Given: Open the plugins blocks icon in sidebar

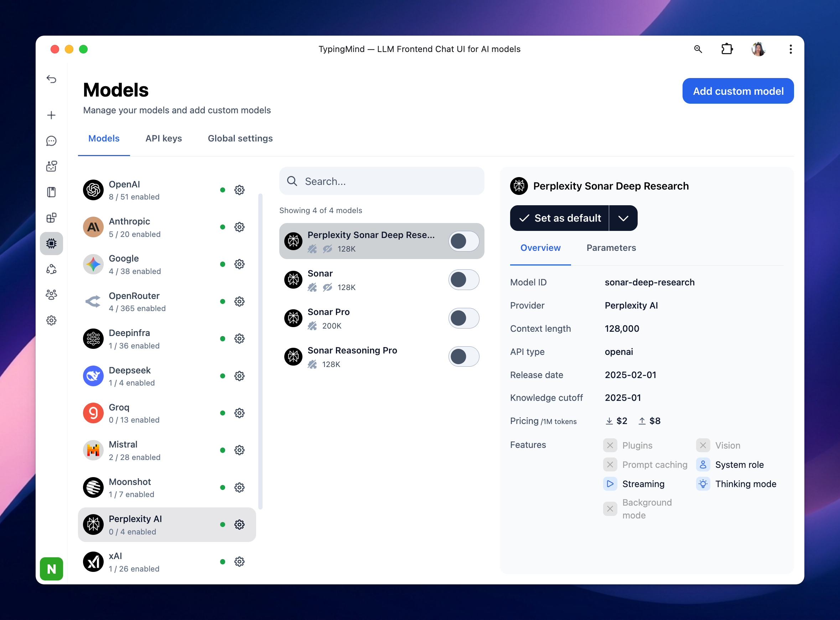Looking at the screenshot, I should pos(51,218).
